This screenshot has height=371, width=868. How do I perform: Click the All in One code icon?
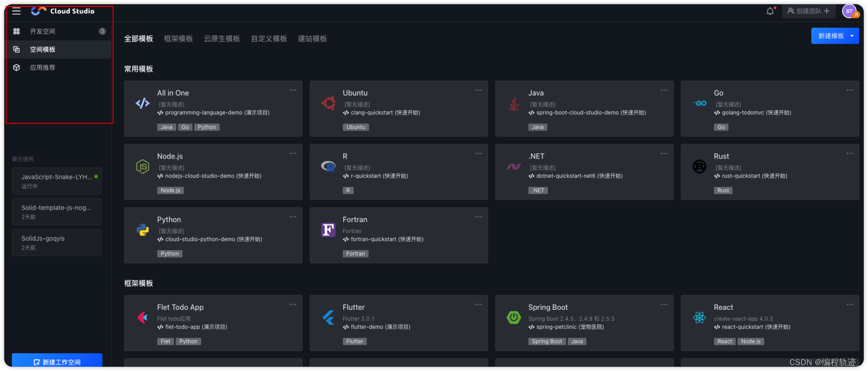coord(143,103)
